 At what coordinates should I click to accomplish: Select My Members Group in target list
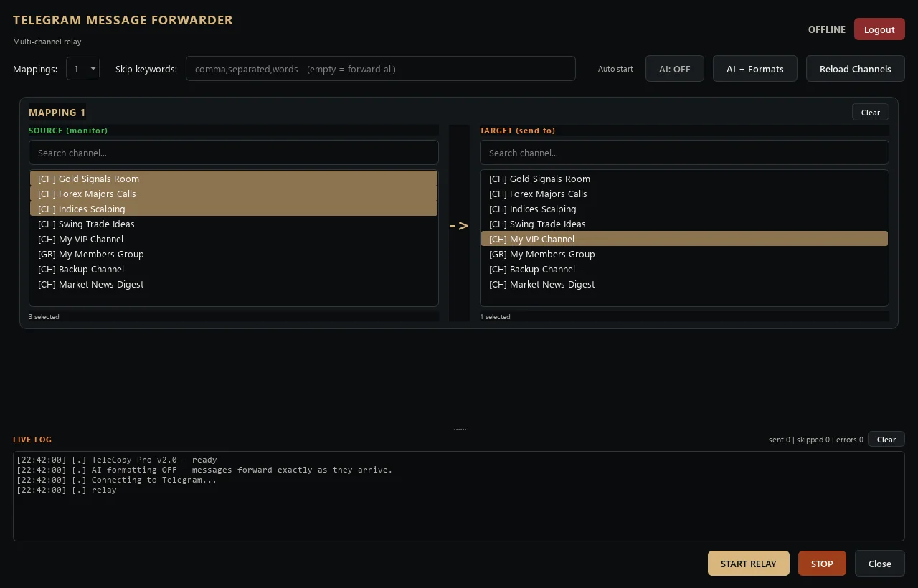[x=684, y=254]
